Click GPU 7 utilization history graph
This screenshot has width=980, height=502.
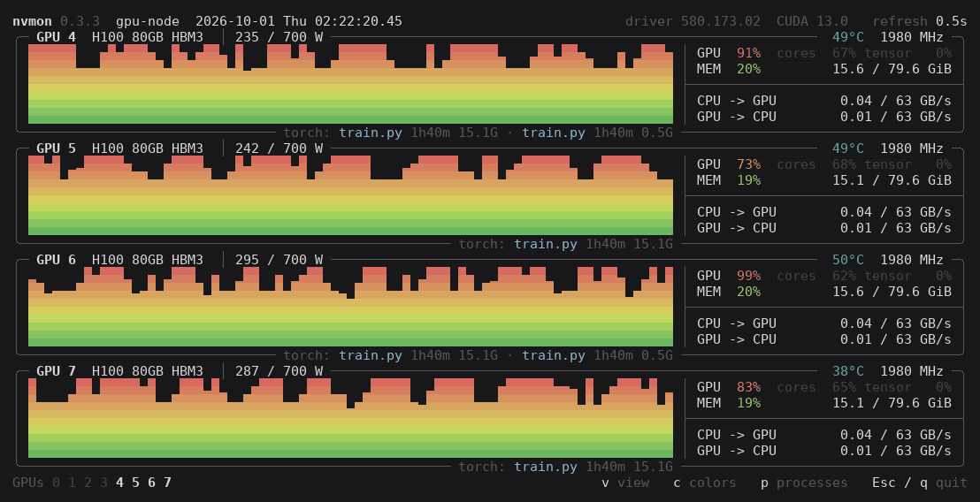click(350, 418)
